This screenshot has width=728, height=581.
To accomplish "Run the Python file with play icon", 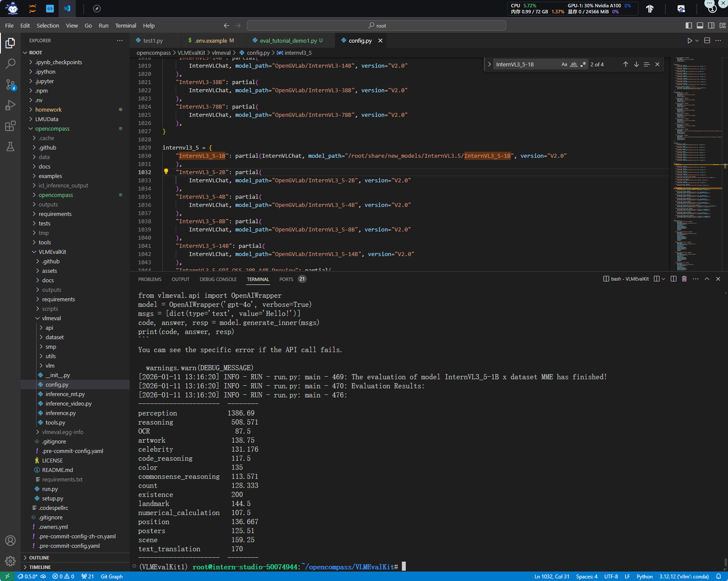I will point(690,41).
